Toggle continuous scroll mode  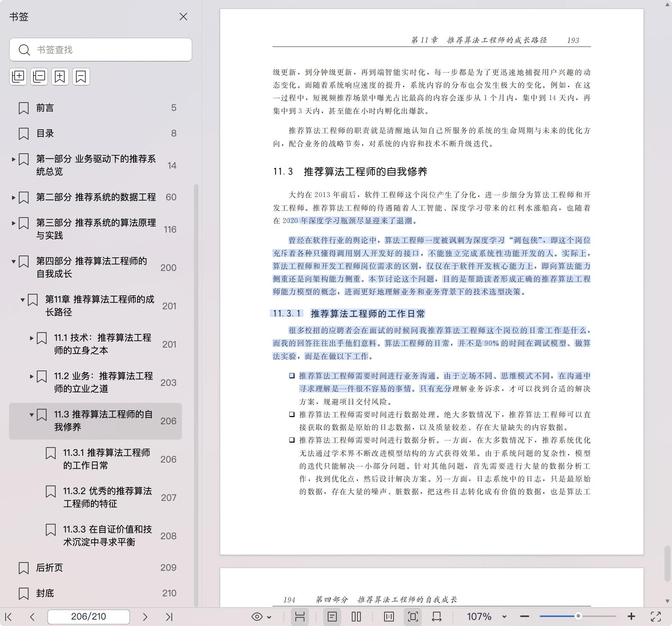pyautogui.click(x=300, y=617)
